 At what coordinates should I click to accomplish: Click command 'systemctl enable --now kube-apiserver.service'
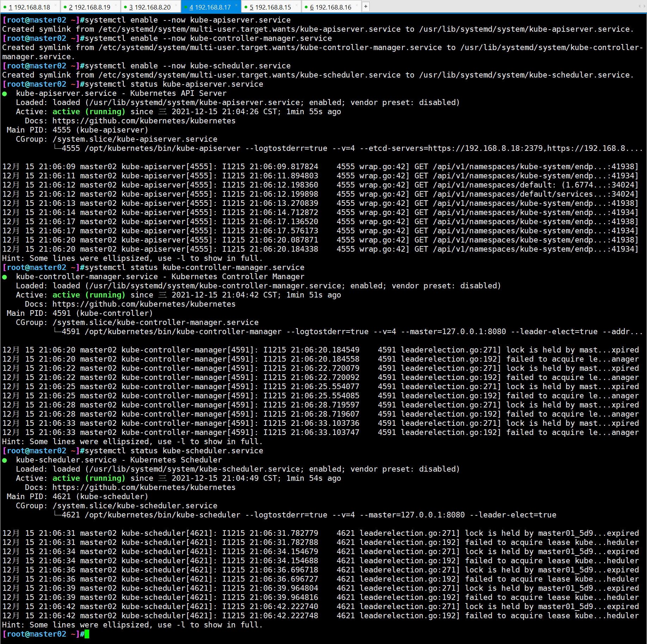pyautogui.click(x=188, y=20)
